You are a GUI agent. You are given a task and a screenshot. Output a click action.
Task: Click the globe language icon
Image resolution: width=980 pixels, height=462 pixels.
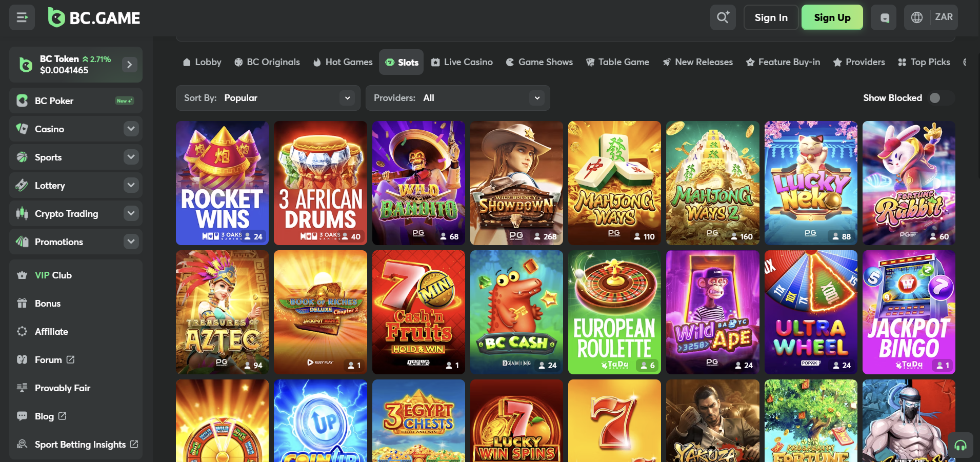(917, 17)
